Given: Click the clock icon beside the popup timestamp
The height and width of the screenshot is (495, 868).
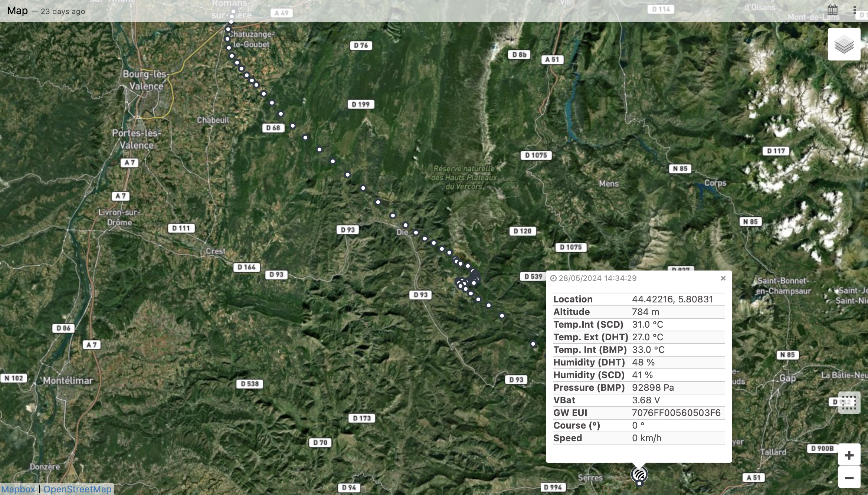Looking at the screenshot, I should (553, 278).
